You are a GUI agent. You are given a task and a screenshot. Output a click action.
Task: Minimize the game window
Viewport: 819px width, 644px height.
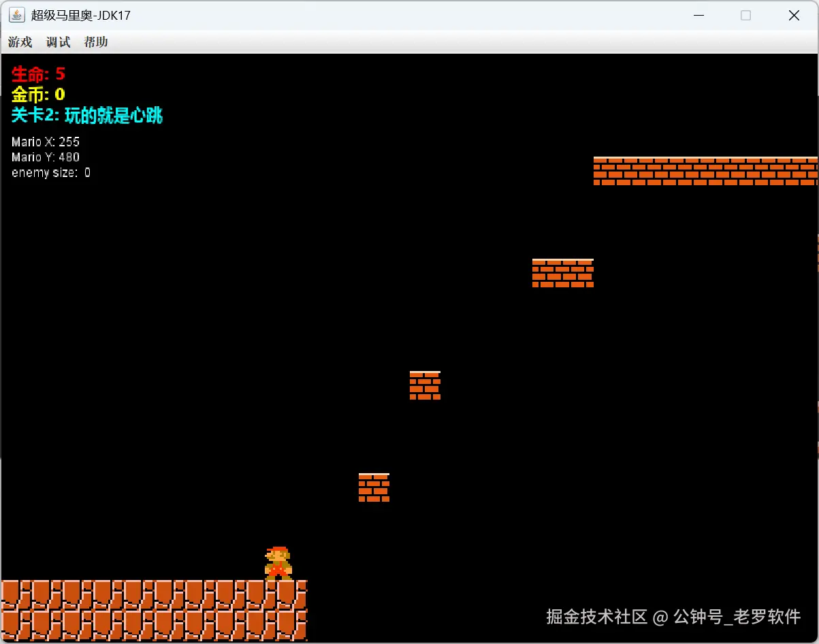tap(698, 15)
